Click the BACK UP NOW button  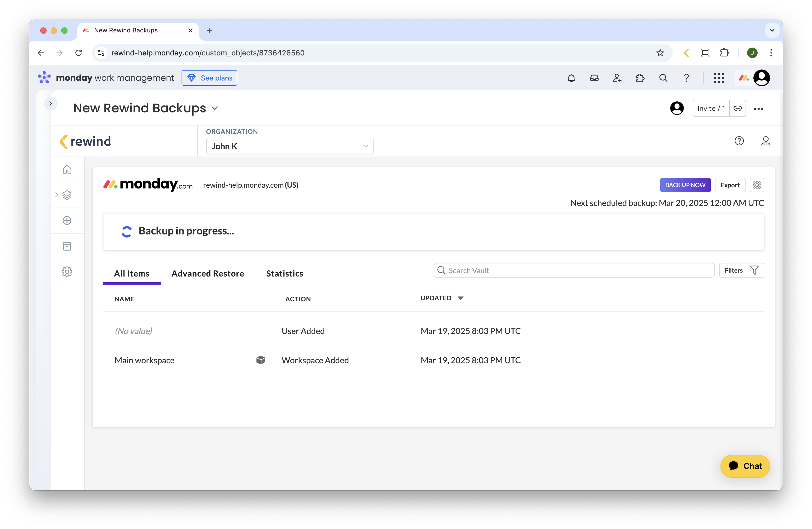coord(685,185)
